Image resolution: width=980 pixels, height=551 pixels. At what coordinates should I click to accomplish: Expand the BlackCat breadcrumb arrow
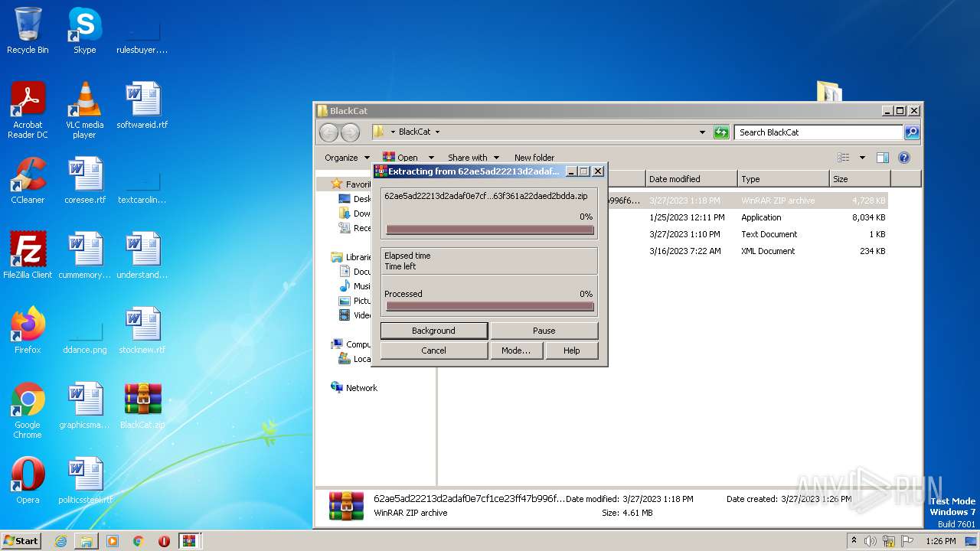437,132
